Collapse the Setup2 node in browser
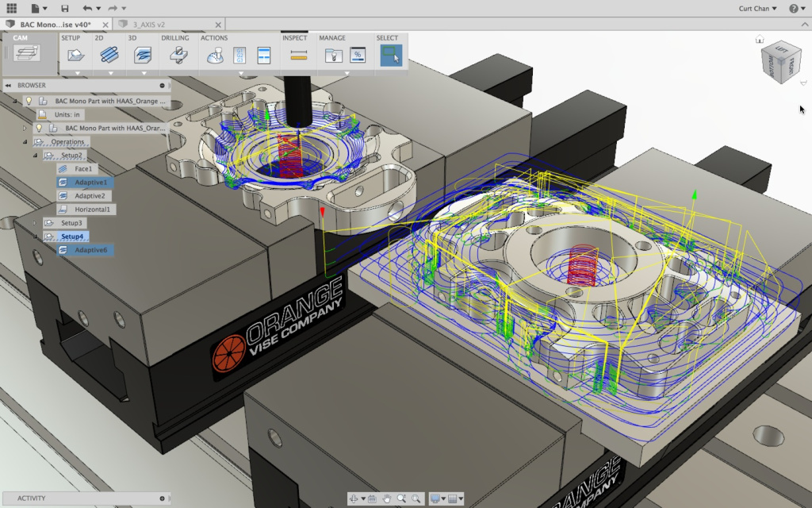Image resolution: width=812 pixels, height=508 pixels. [x=35, y=156]
